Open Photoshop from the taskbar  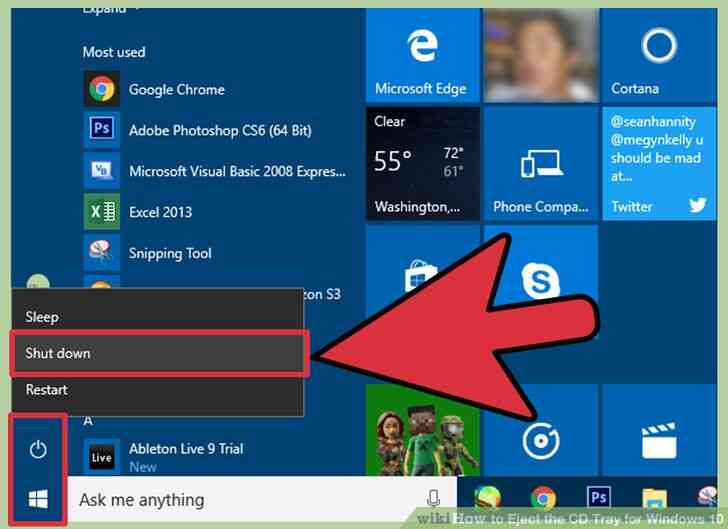click(x=598, y=498)
